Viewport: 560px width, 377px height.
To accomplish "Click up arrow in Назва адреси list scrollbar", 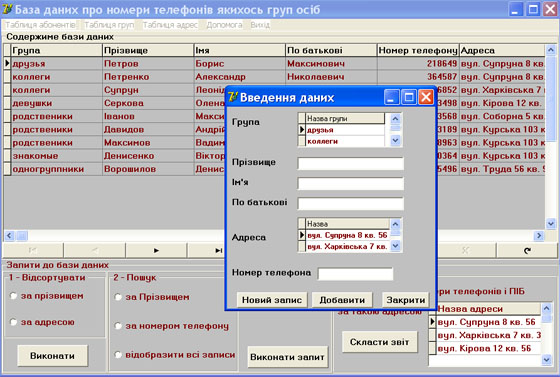I will click(x=546, y=308).
